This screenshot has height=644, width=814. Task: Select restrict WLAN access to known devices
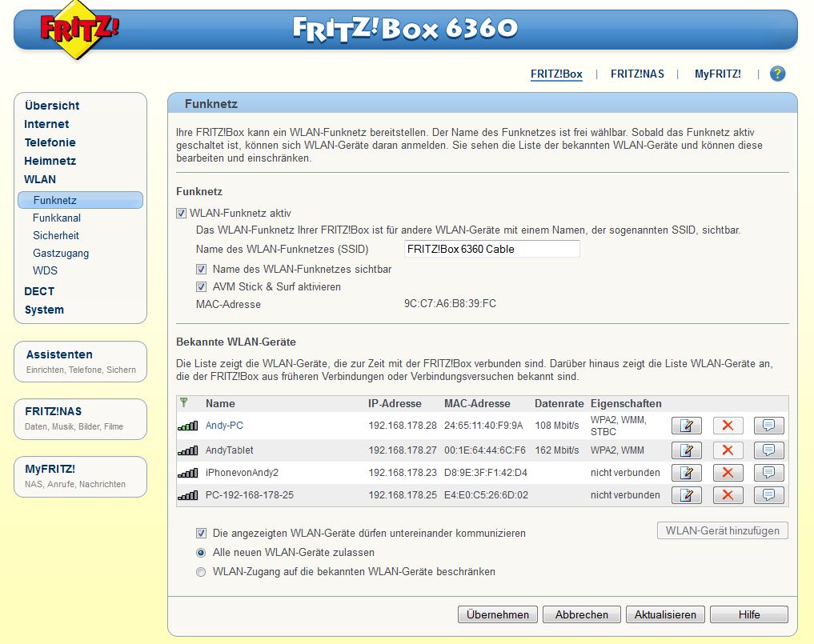click(201, 572)
